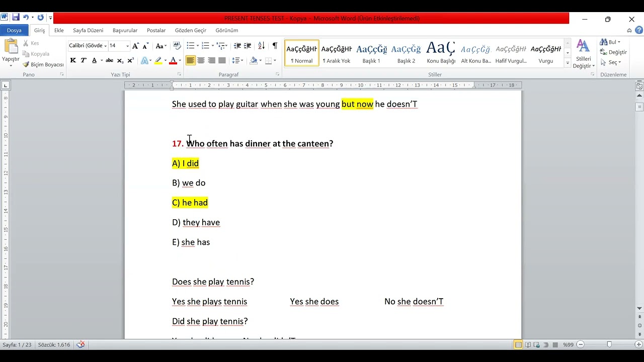Screen dimensions: 644x362
Task: Switch to the Postalar tab
Action: (156, 31)
